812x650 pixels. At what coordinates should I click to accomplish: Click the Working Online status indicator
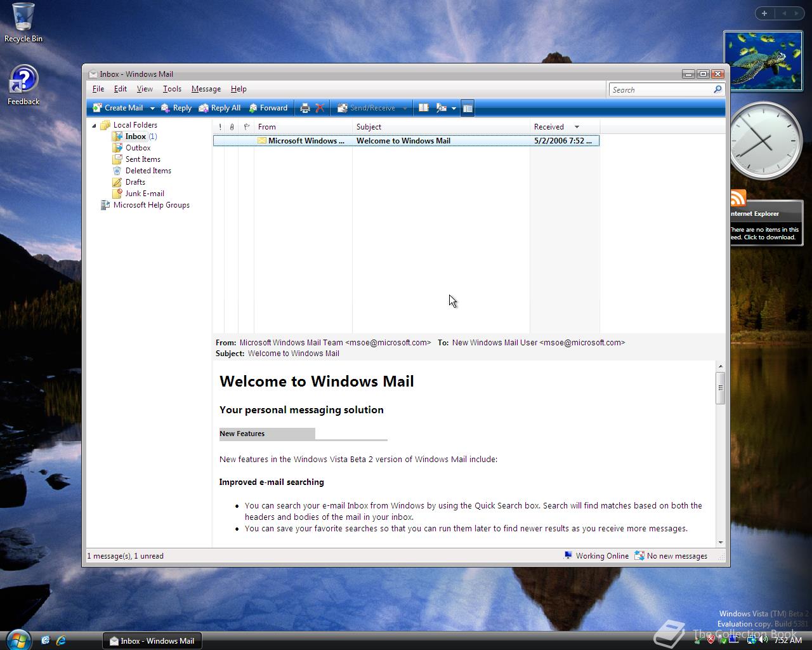596,556
